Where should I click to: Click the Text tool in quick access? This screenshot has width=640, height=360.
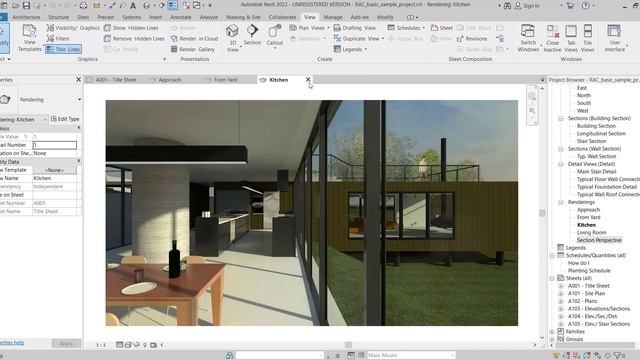(133, 5)
